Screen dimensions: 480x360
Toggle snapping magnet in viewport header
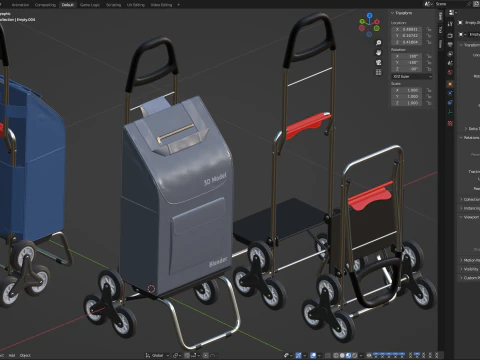187,355
